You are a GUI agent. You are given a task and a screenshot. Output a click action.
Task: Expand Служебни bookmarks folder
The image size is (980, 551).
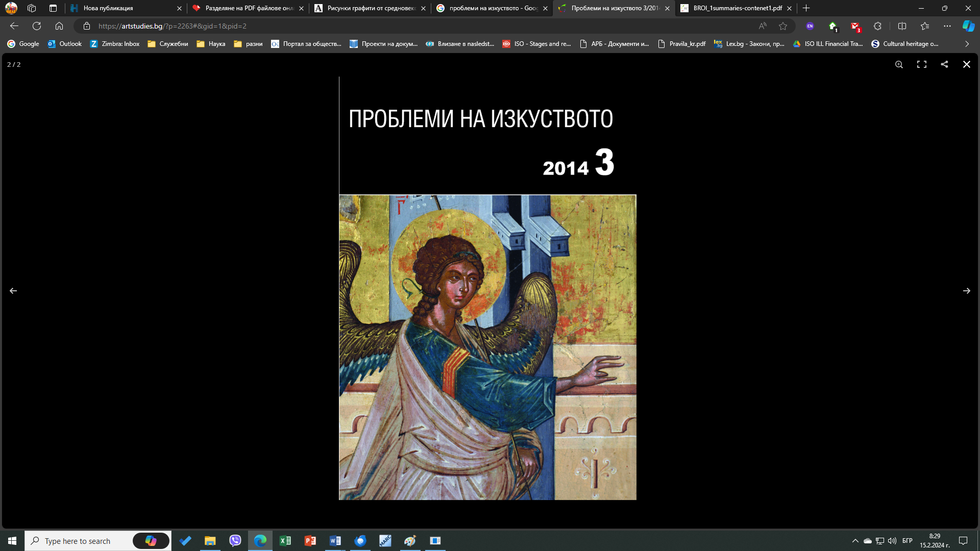(168, 44)
